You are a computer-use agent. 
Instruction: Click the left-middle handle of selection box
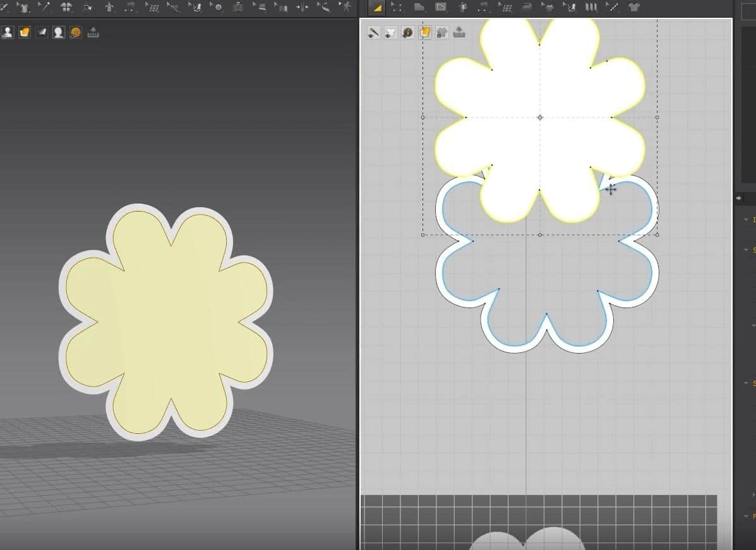click(423, 117)
